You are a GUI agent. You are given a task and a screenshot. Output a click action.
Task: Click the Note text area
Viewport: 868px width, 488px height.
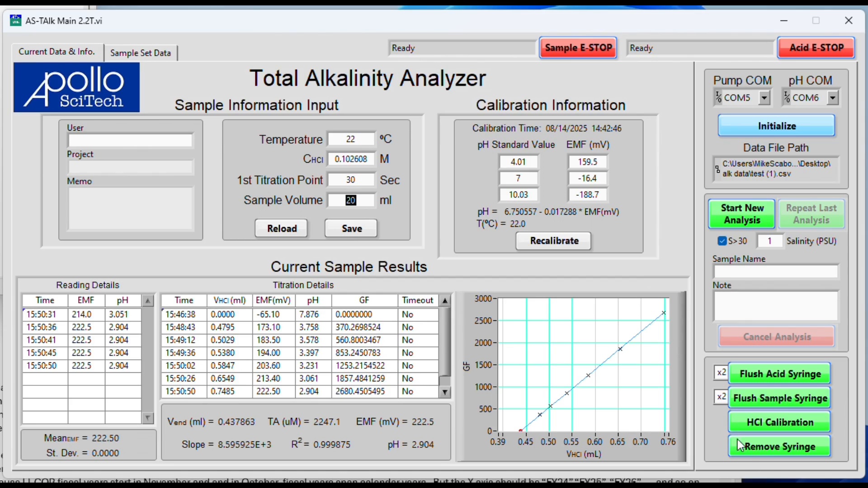click(776, 306)
